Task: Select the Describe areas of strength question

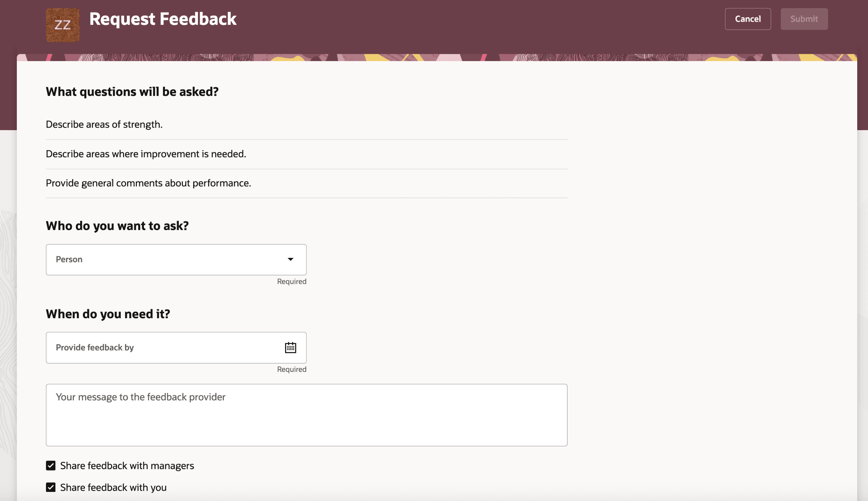Action: 104,124
